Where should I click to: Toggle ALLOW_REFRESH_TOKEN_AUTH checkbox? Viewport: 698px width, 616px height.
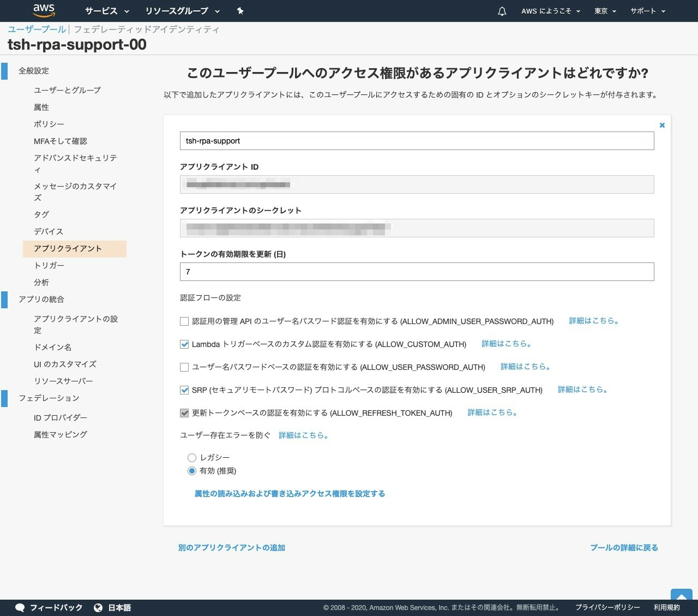click(x=184, y=413)
